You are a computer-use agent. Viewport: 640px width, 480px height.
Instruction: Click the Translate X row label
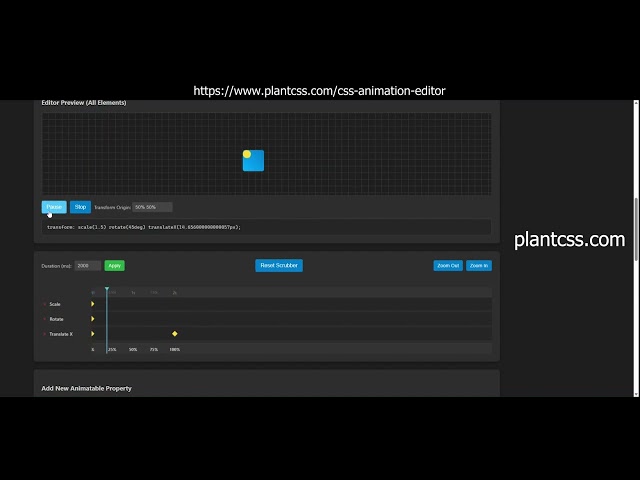click(x=61, y=334)
